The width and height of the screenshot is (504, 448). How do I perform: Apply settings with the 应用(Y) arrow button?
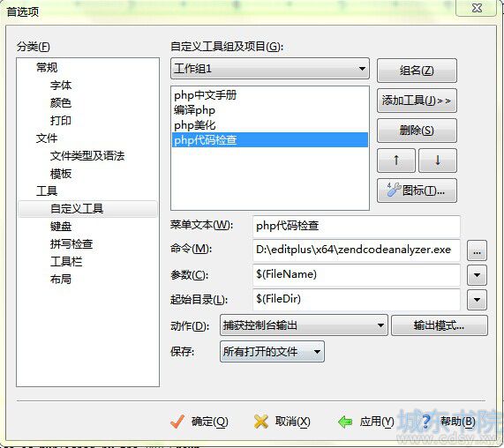(366, 422)
